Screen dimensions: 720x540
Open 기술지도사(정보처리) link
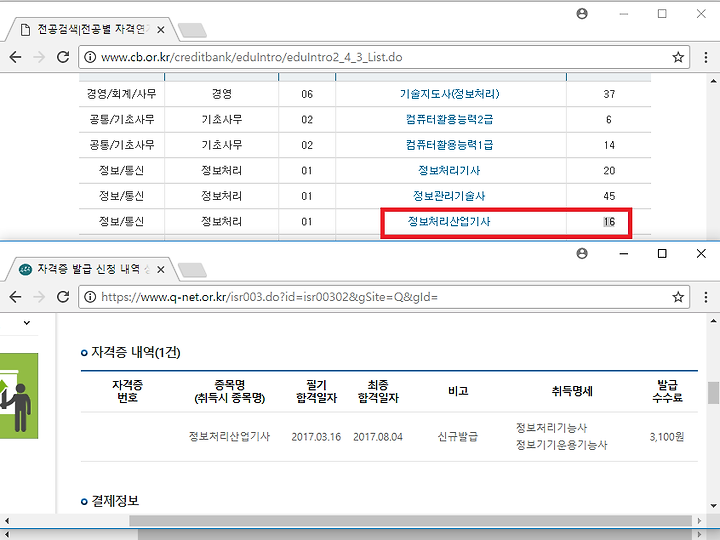coord(450,94)
